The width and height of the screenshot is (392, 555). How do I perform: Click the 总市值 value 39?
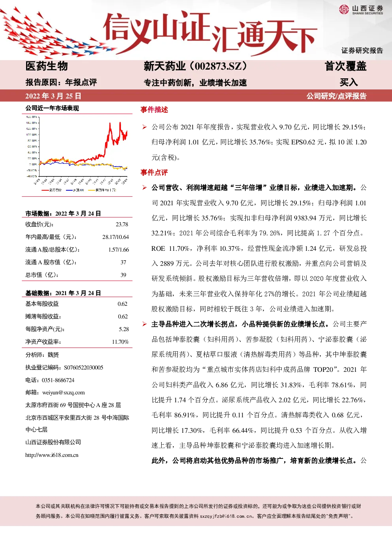[123, 275]
